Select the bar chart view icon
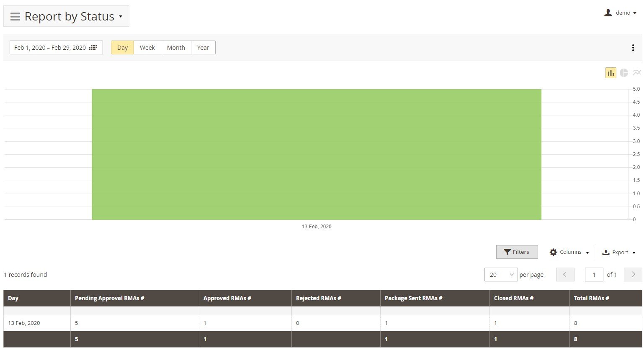This screenshot has height=350, width=644. [x=611, y=73]
